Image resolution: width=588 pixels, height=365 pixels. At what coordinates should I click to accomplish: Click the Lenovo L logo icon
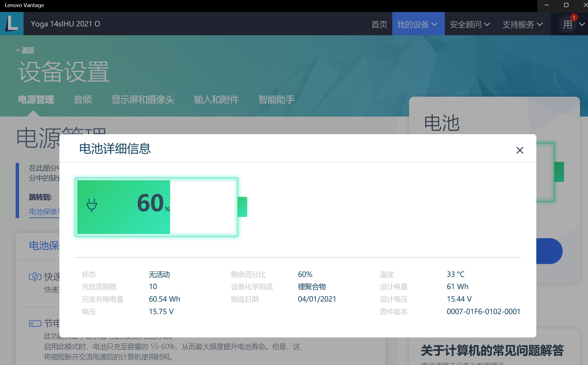point(12,24)
